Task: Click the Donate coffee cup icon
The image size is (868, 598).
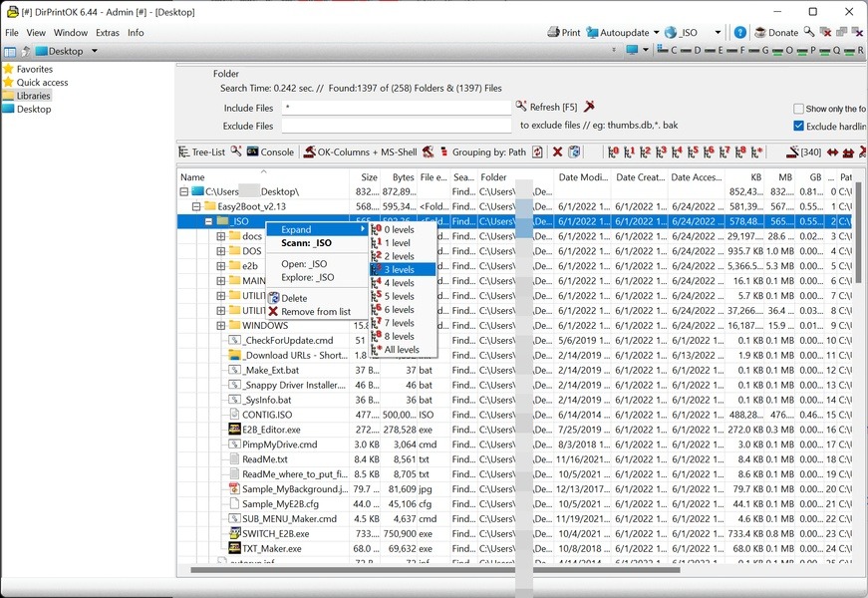Action: (760, 33)
